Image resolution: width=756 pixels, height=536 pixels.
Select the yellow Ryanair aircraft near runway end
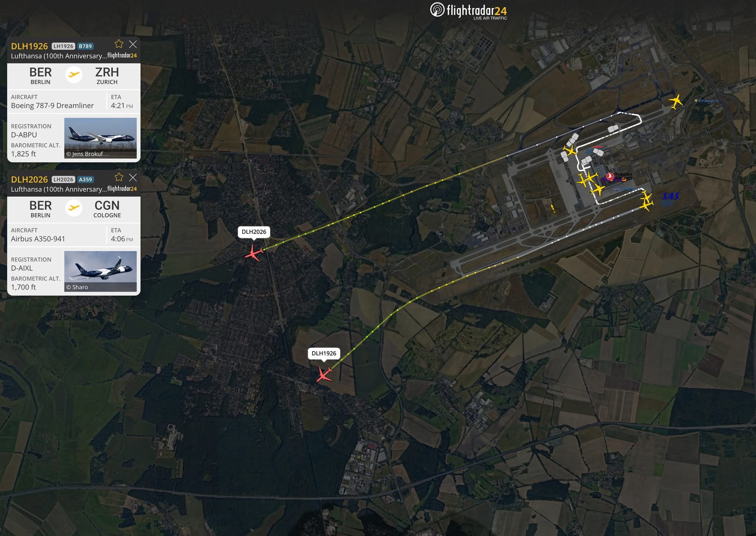click(x=676, y=101)
